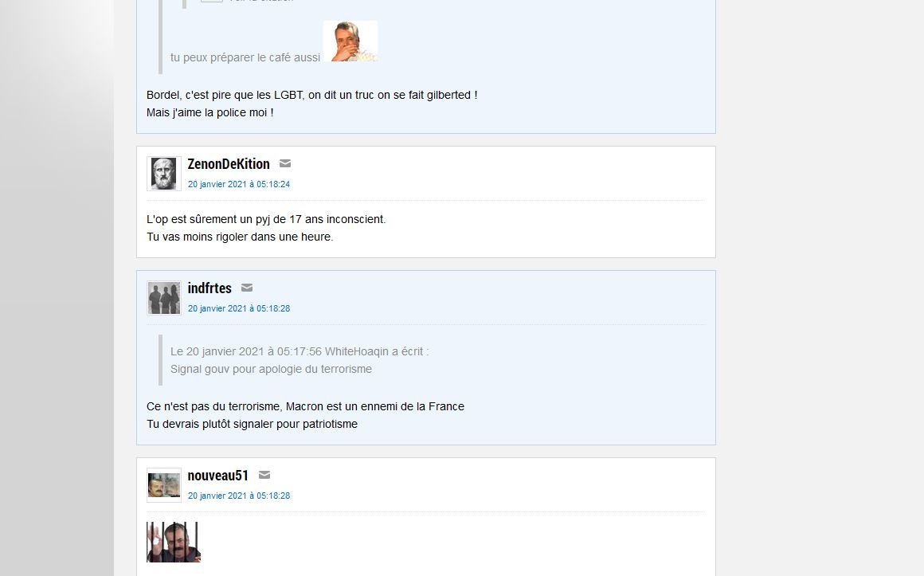Click the date link under indfrtes
924x576 pixels.
(x=239, y=308)
